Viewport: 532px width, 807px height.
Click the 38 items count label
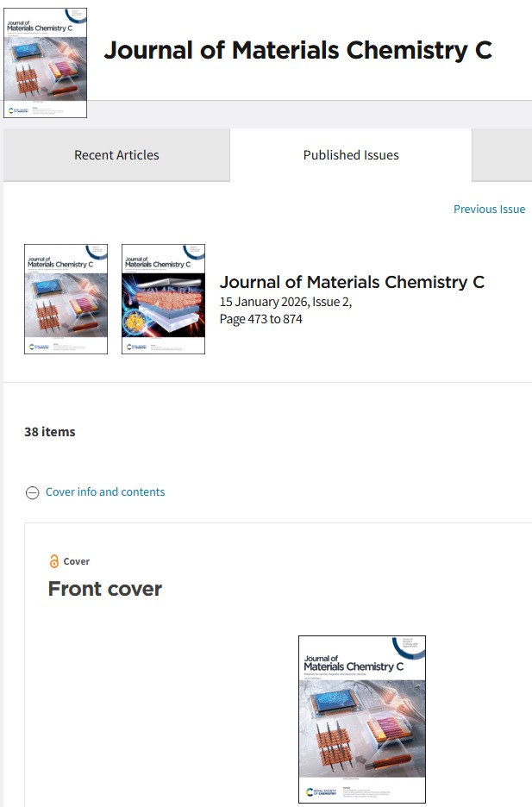[50, 432]
